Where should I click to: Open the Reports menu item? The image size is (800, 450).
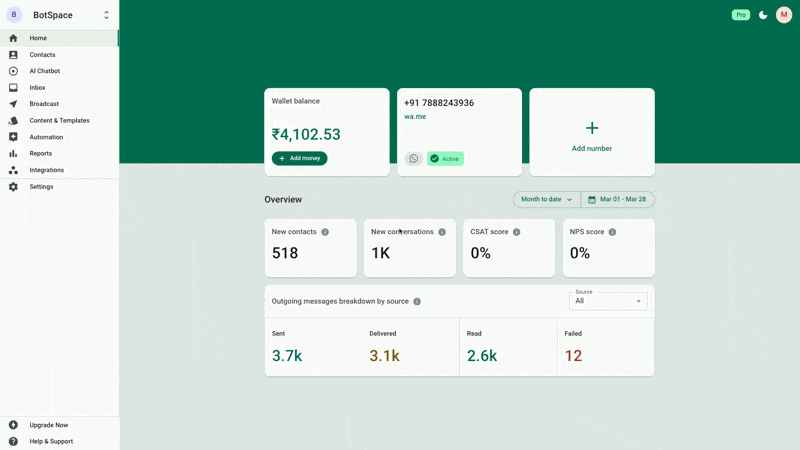click(x=59, y=154)
